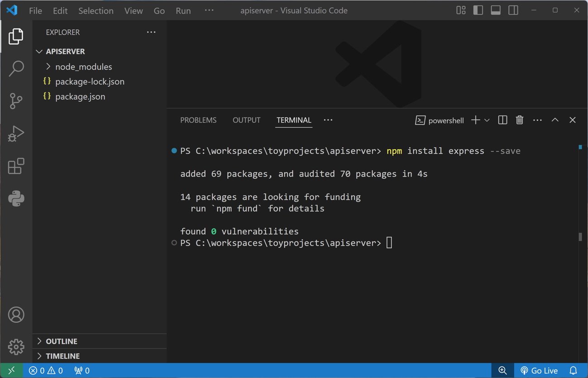Open the Run and Debug view
This screenshot has width=588, height=378.
(16, 134)
